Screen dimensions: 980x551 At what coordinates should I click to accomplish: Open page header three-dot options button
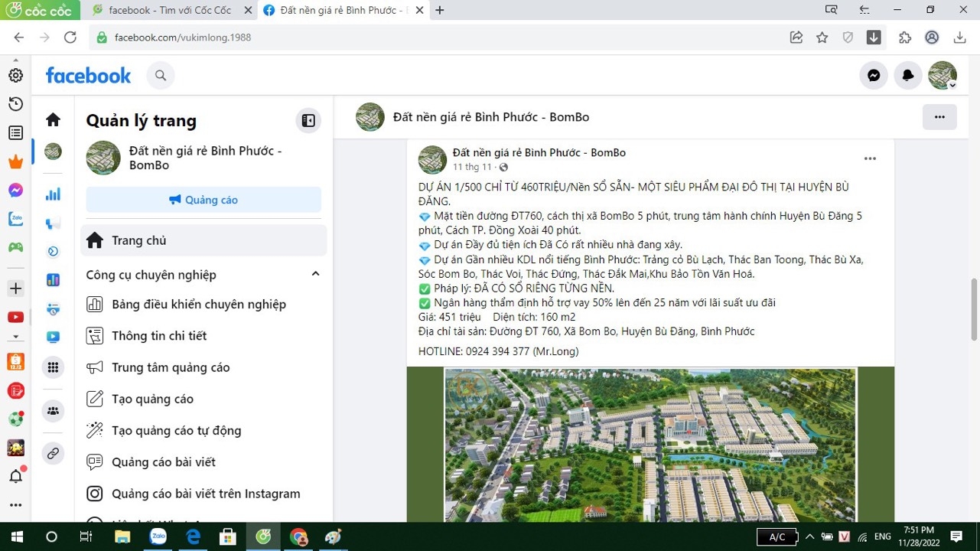click(x=939, y=117)
